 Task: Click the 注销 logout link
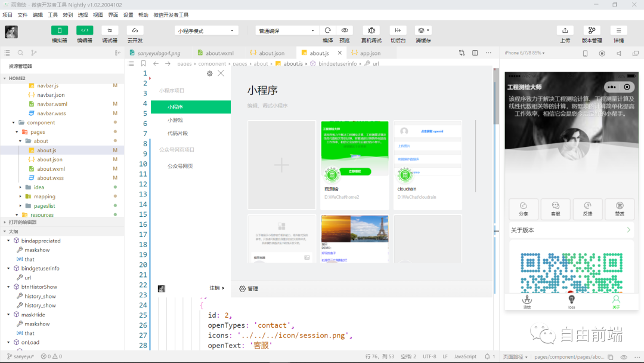click(x=216, y=288)
